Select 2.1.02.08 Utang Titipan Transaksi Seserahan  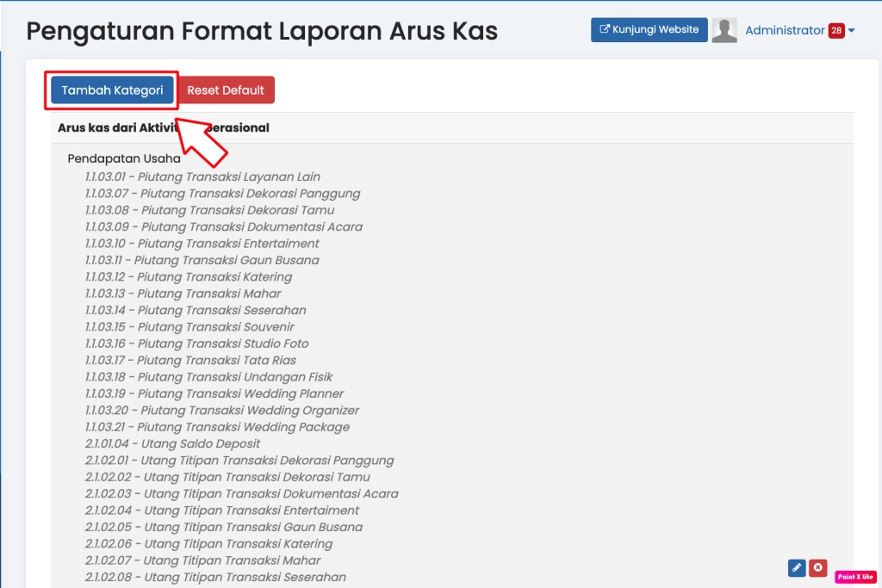click(215, 577)
